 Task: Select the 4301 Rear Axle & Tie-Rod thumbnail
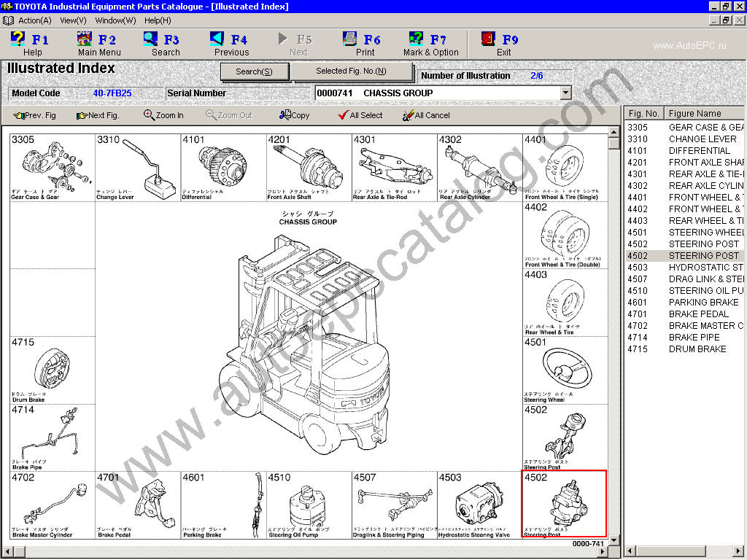click(x=394, y=168)
